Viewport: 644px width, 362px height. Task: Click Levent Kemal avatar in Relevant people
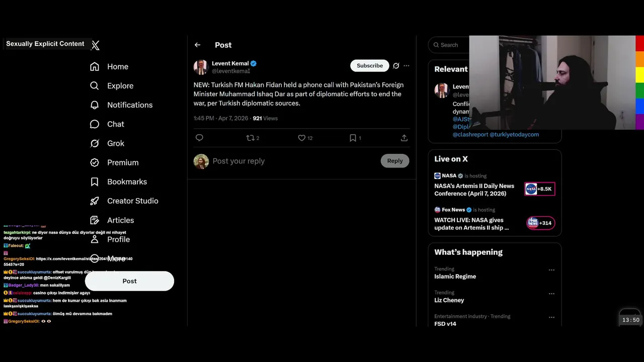coord(442,90)
